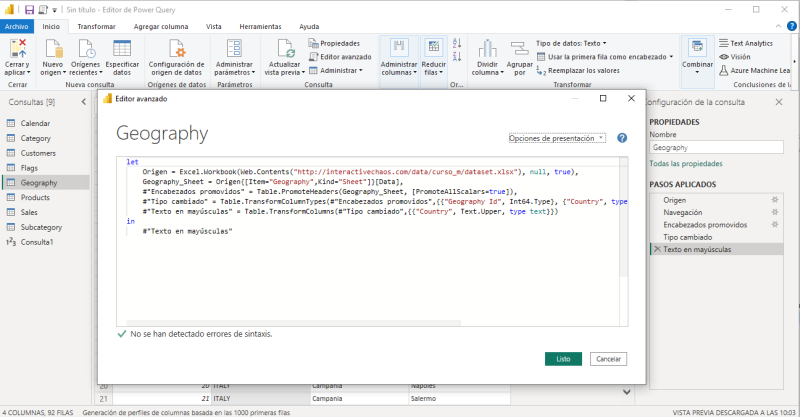Sort ascending using the A-Z icon
This screenshot has width=800, height=417.
[x=457, y=43]
